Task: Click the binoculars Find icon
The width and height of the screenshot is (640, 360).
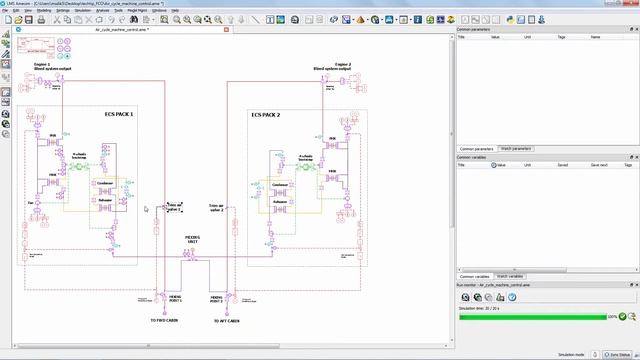Action: click(133, 20)
